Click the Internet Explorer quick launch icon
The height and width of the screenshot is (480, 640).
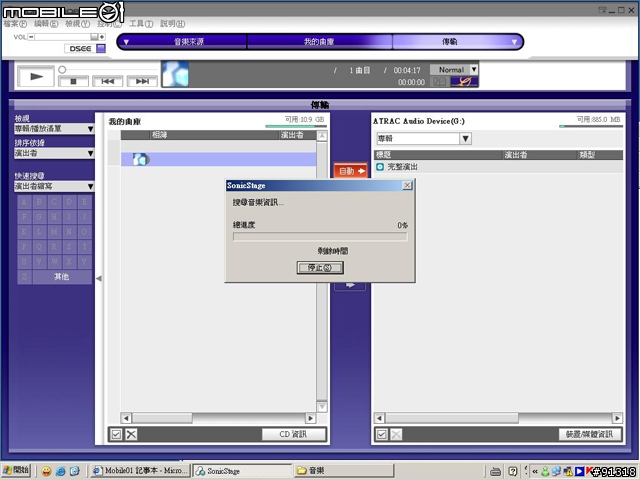coord(60,471)
